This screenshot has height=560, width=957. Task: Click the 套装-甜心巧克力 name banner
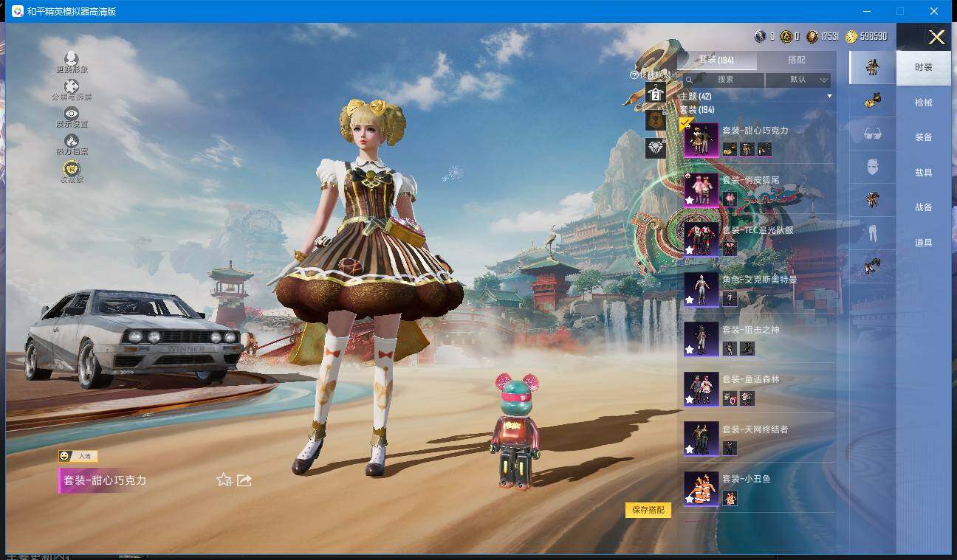(x=105, y=480)
